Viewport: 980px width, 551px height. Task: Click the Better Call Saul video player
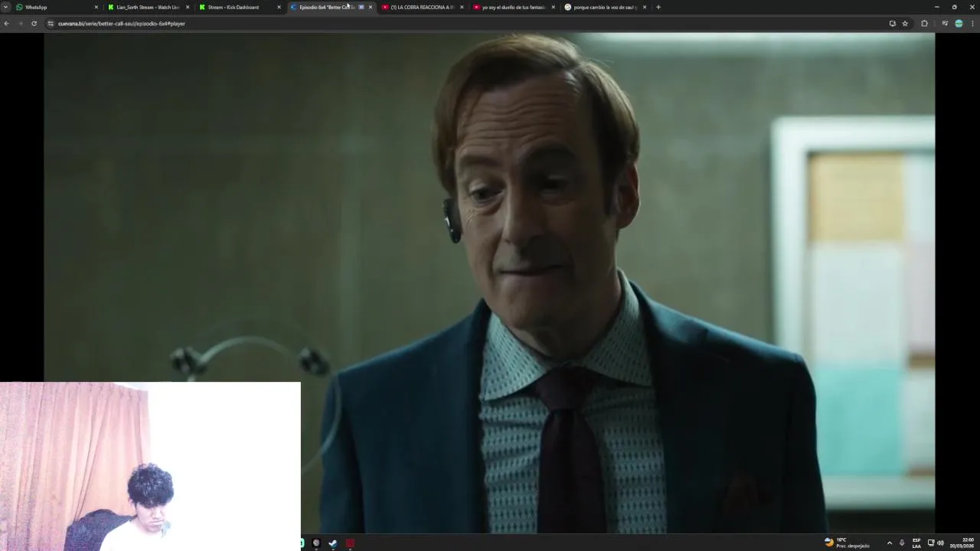click(489, 283)
